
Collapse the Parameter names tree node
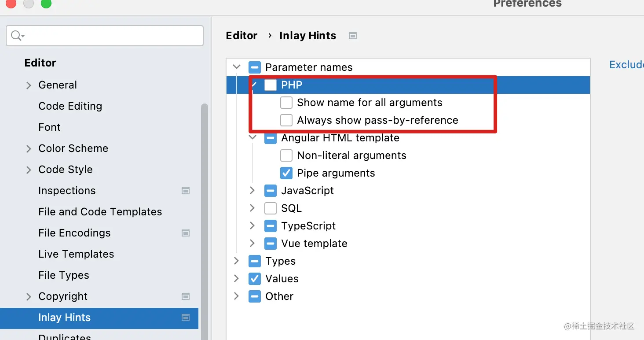click(x=237, y=67)
